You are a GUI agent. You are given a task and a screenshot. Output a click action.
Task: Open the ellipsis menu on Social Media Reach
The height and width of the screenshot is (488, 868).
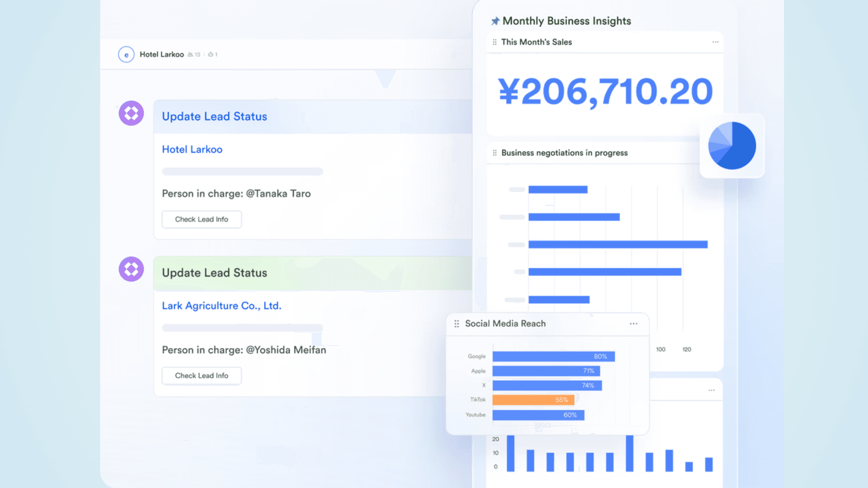pyautogui.click(x=633, y=324)
